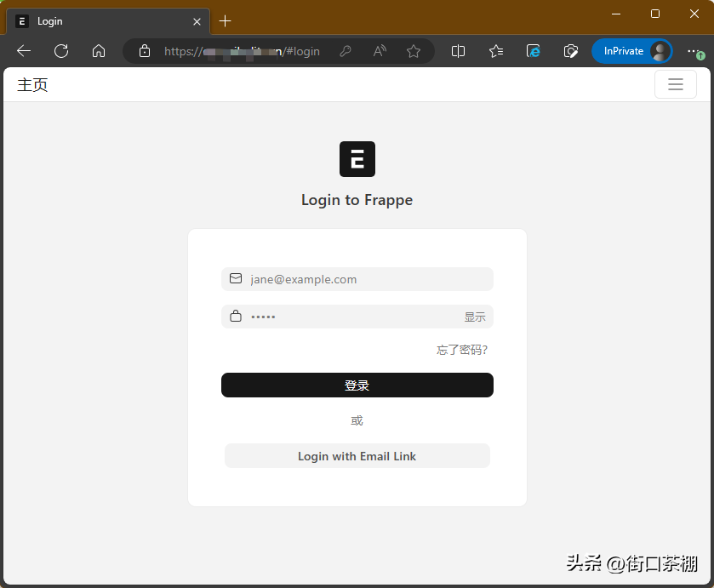The height and width of the screenshot is (588, 714).
Task: Click the Read Aloud icon
Action: pos(380,51)
